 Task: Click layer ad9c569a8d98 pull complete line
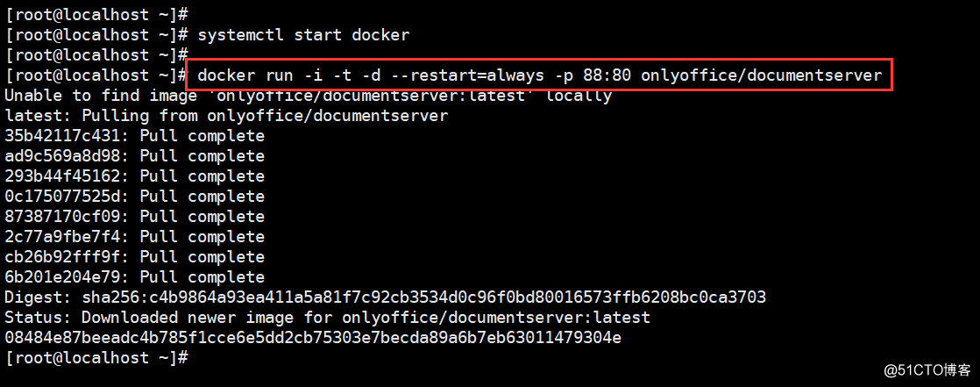134,156
